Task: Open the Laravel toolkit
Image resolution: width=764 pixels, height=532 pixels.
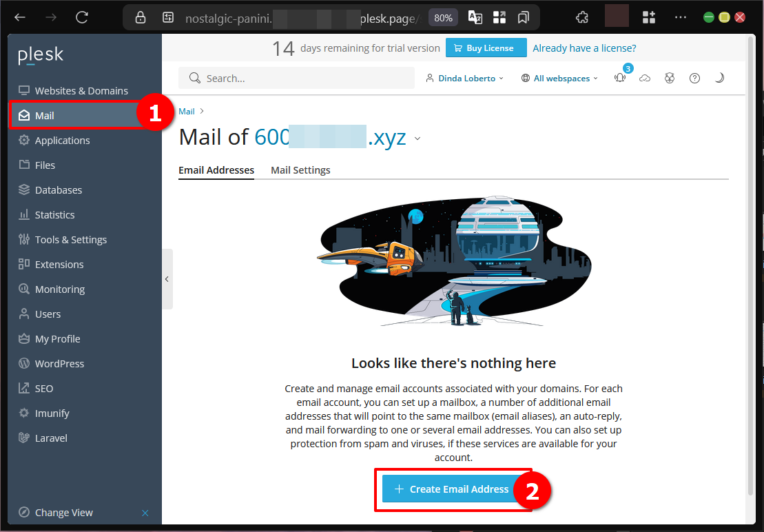Action: point(50,438)
